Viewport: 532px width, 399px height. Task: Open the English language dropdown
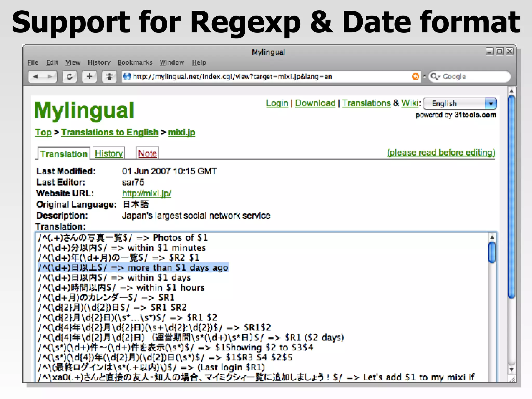point(460,103)
